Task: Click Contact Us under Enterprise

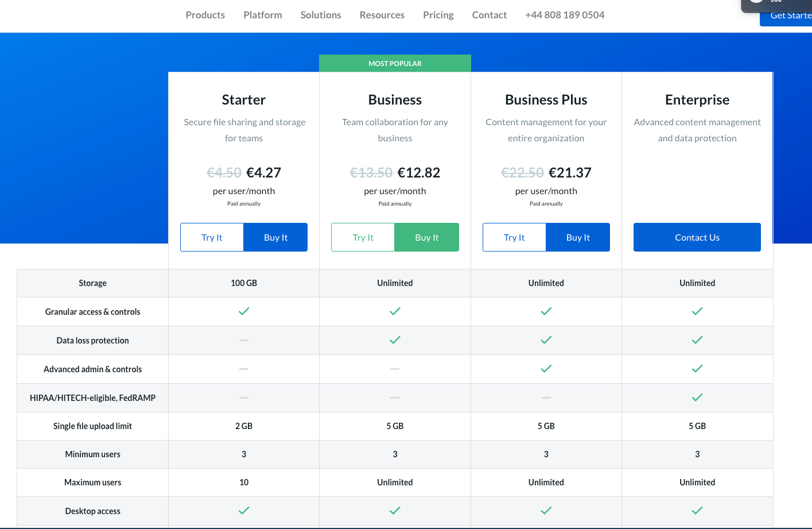Action: coord(697,237)
